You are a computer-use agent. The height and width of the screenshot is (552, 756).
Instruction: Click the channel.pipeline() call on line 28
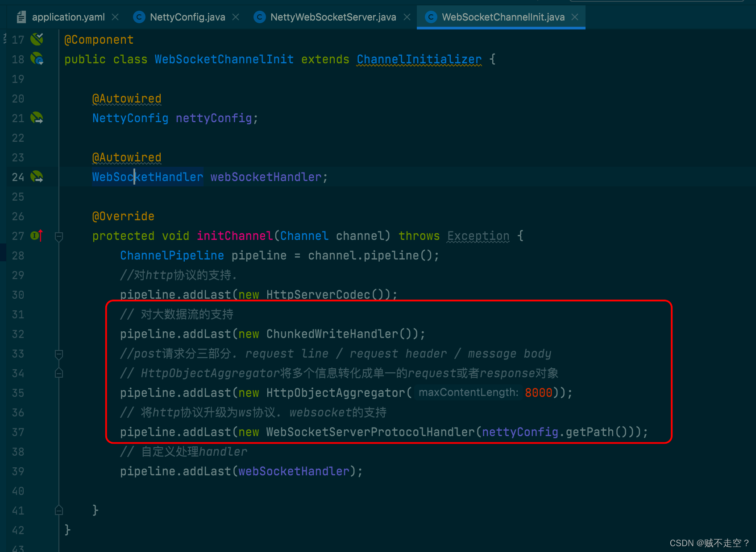pos(370,255)
